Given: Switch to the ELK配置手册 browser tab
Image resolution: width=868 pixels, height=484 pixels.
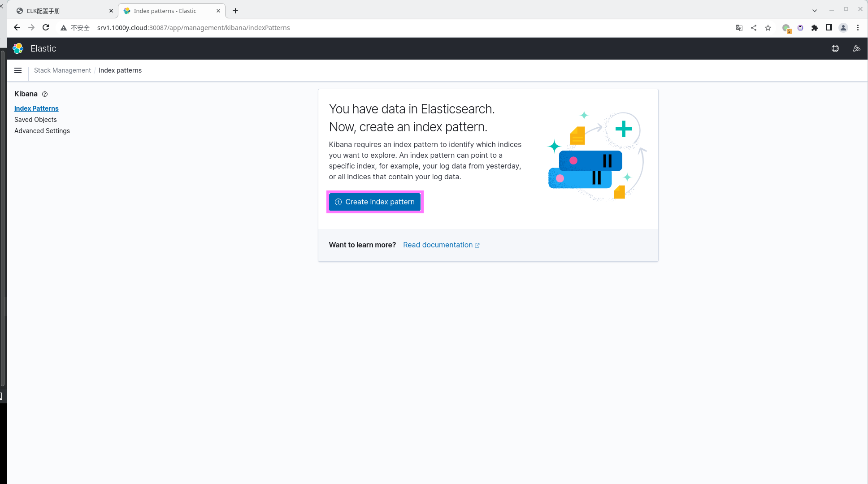Looking at the screenshot, I should click(63, 11).
